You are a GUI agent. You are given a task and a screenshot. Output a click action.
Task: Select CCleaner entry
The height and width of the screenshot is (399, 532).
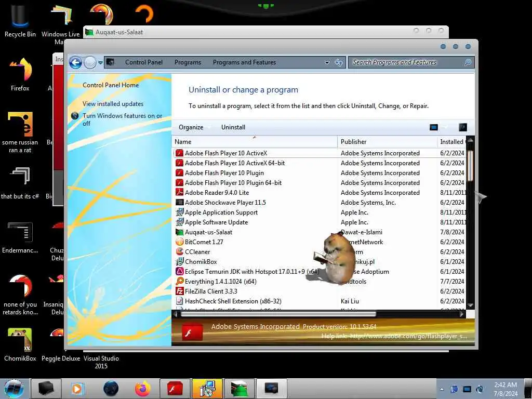(320, 252)
